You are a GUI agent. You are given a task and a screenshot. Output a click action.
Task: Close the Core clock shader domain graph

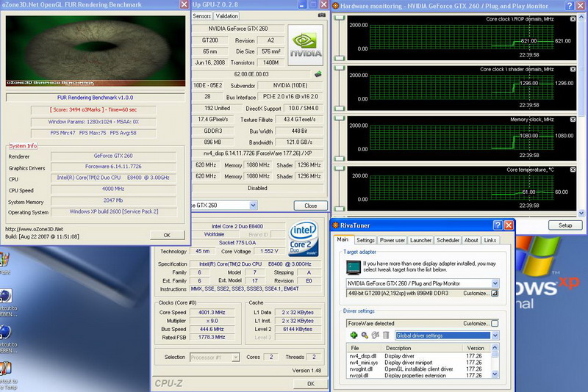coord(573,69)
